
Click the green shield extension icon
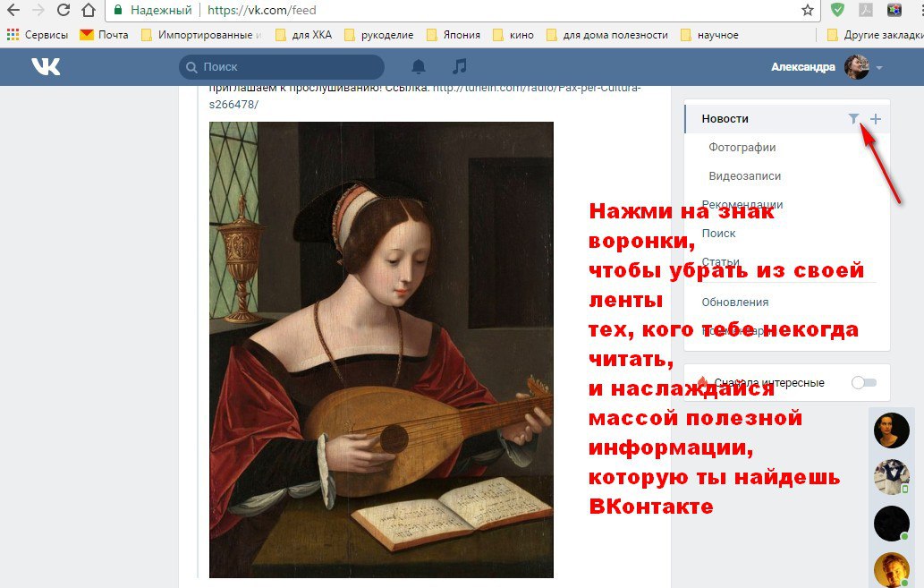(837, 10)
